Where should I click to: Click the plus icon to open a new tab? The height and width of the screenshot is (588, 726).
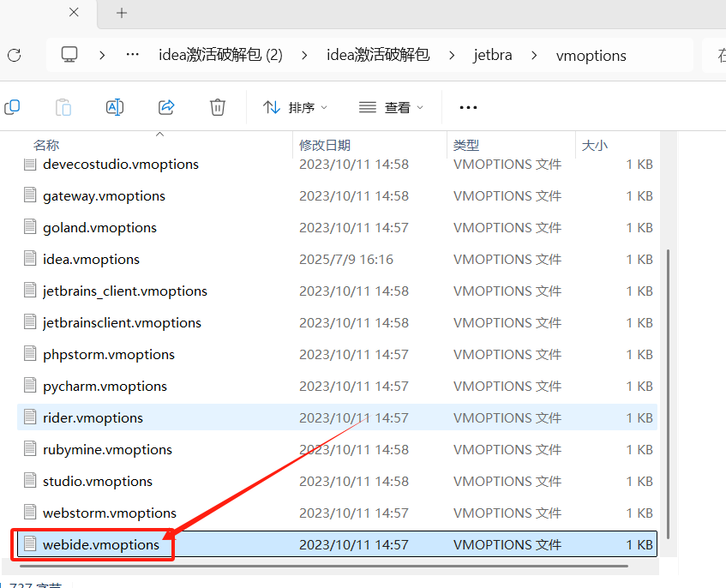[120, 13]
